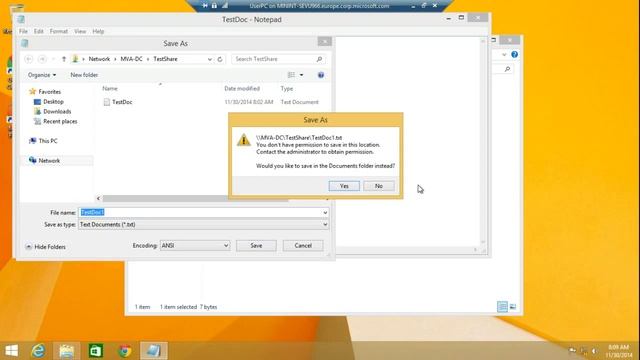This screenshot has height=360, width=640.
Task: Select Desktop in navigation pane
Action: (x=53, y=102)
